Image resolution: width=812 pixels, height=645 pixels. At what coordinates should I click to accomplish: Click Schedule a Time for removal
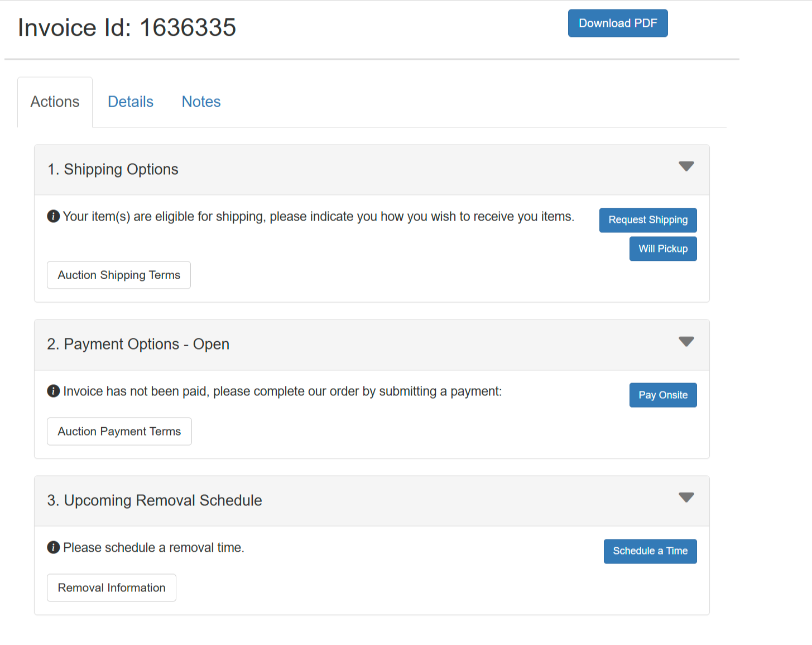[650, 551]
